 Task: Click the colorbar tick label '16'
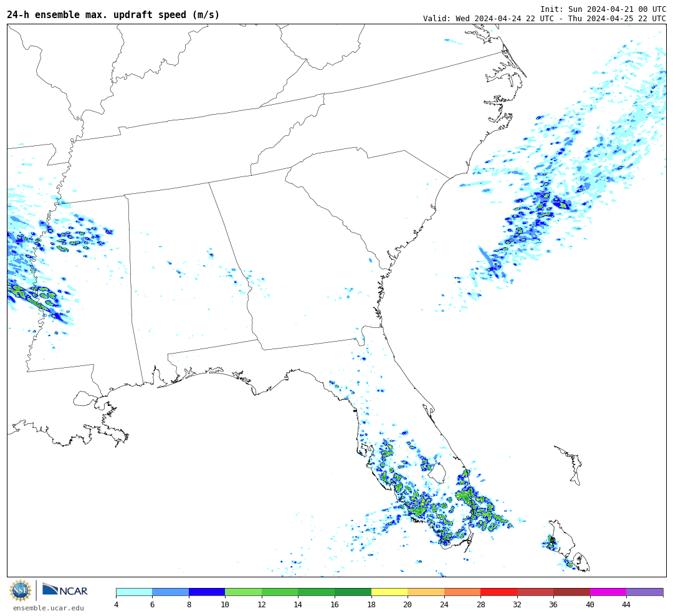coord(335,605)
